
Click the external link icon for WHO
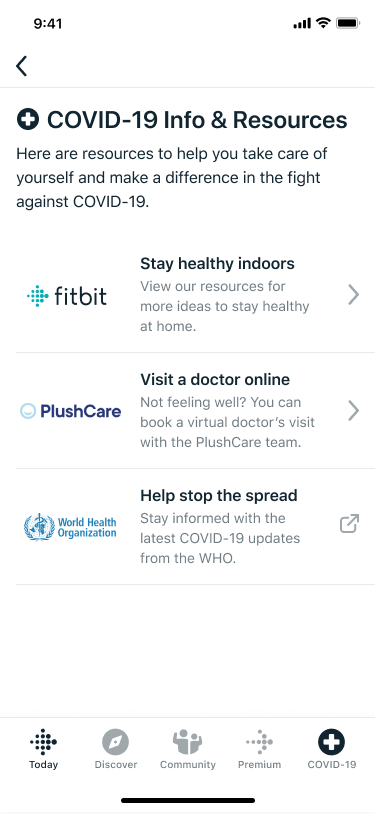pos(350,523)
